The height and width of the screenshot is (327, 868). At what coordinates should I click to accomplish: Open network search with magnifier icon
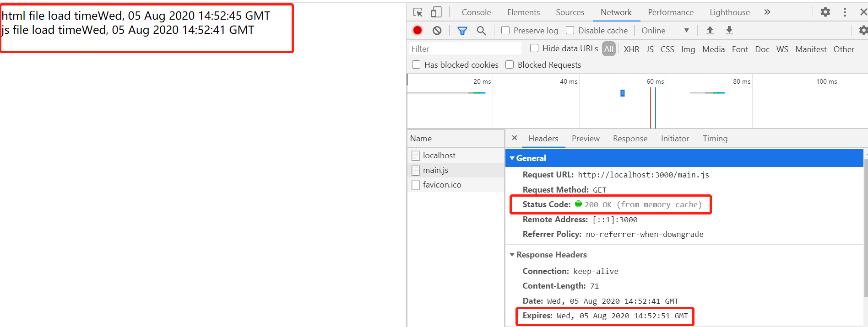coord(481,31)
